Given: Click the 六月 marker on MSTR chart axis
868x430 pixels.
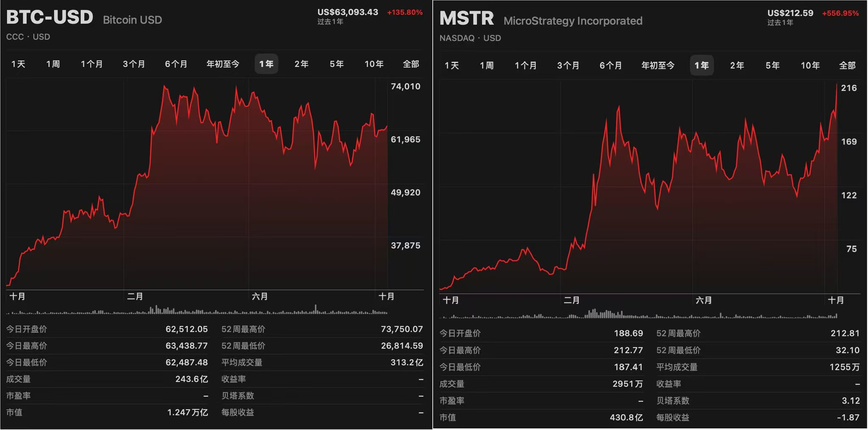Looking at the screenshot, I should [704, 300].
